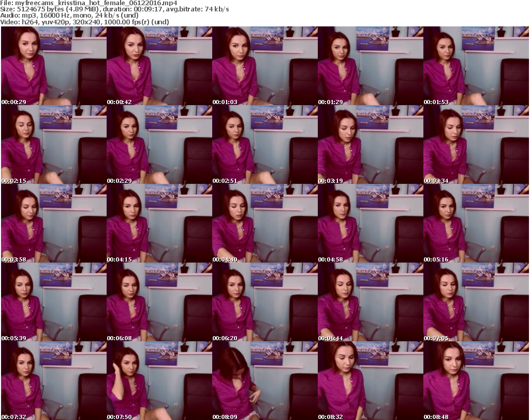The height and width of the screenshot is (420, 530).
Task: Click the File name header line
Action: pyautogui.click(x=89, y=3)
